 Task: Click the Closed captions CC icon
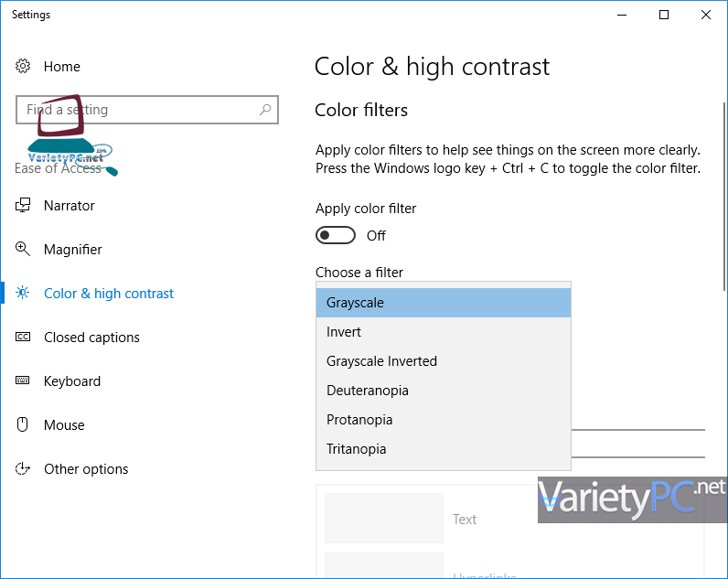tap(24, 338)
